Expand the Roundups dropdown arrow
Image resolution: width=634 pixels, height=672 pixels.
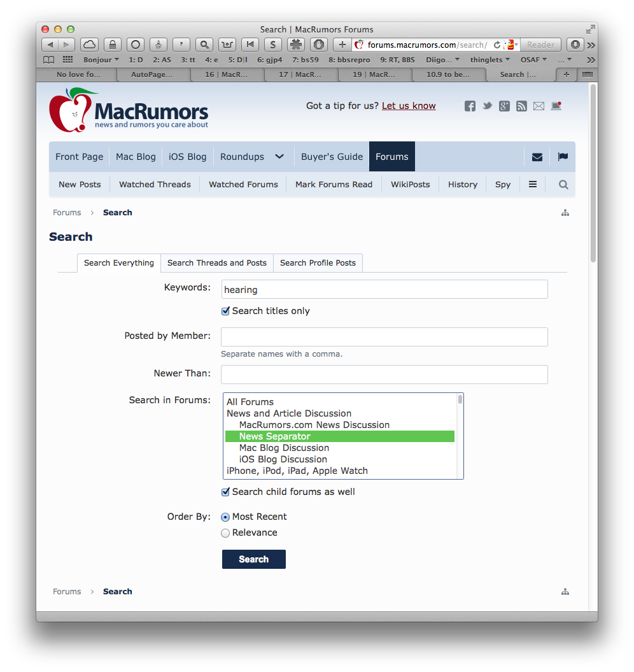coord(279,157)
